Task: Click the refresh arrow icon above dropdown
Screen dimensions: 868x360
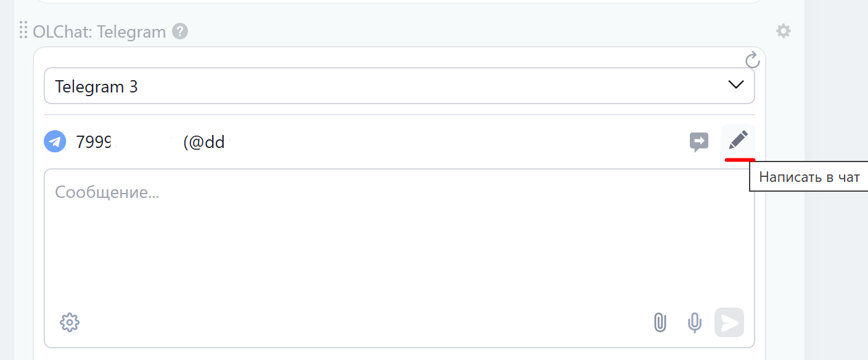Action: click(x=752, y=60)
